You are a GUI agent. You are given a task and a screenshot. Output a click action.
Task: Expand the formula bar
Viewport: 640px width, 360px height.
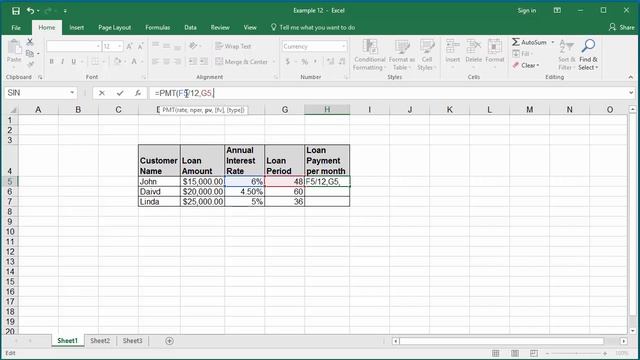pyautogui.click(x=631, y=93)
